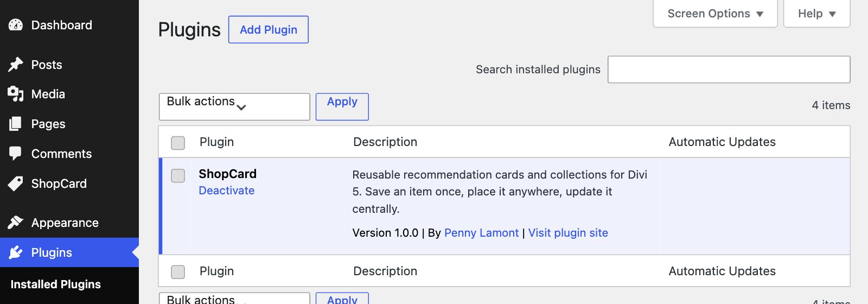Click the Plugin column header at top
The height and width of the screenshot is (304, 868).
(x=216, y=142)
